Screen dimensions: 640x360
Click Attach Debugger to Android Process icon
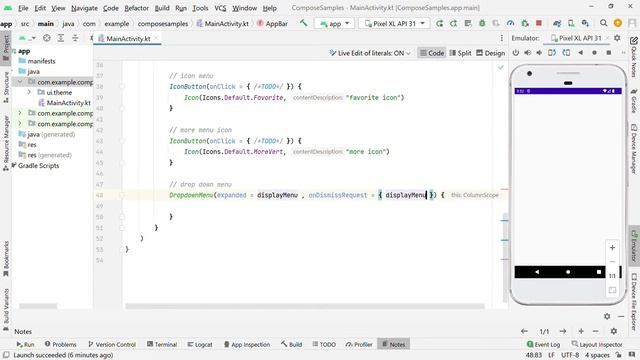[x=525, y=24]
